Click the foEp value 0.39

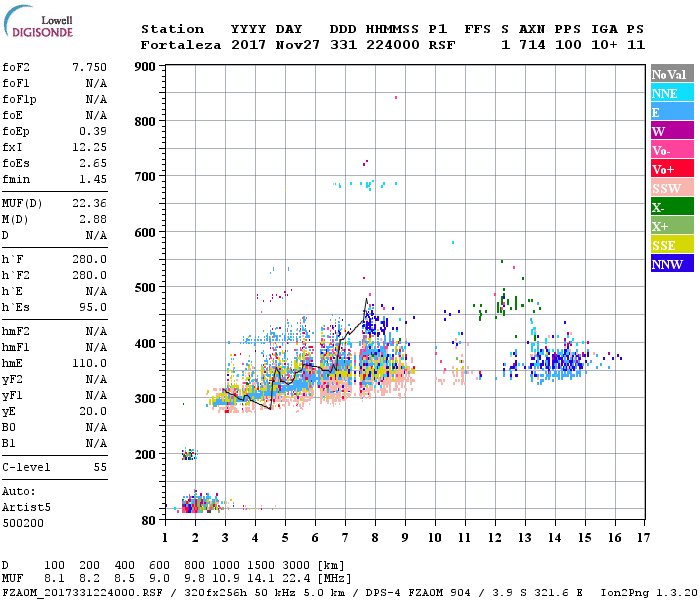pyautogui.click(x=93, y=131)
